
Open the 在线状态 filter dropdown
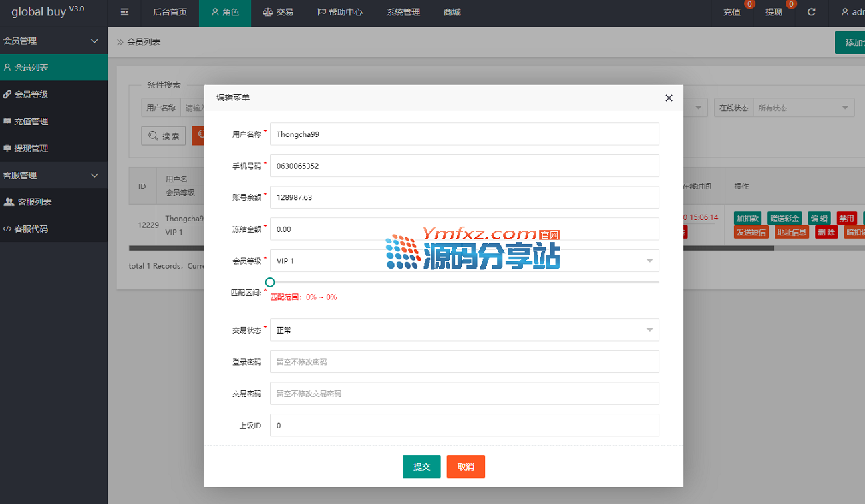click(x=804, y=108)
